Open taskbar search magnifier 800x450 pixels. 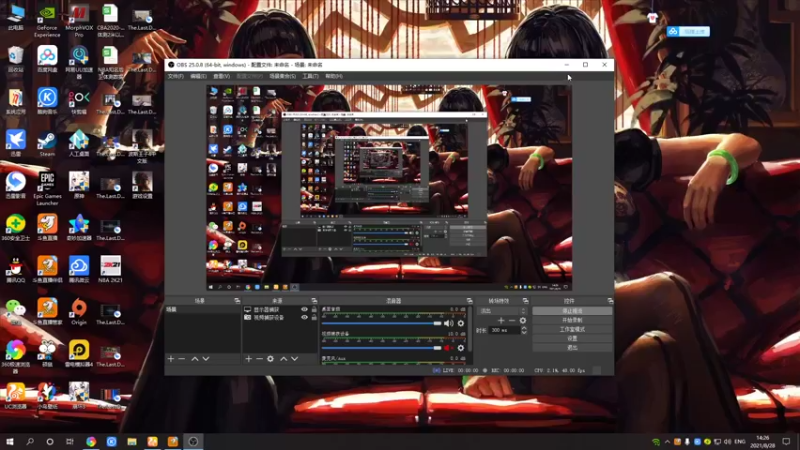(x=30, y=442)
